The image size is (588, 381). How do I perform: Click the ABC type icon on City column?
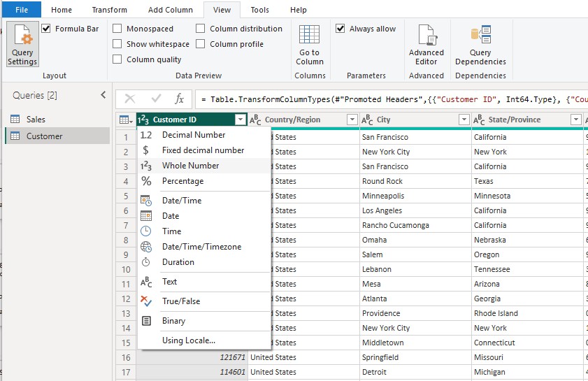pos(367,120)
